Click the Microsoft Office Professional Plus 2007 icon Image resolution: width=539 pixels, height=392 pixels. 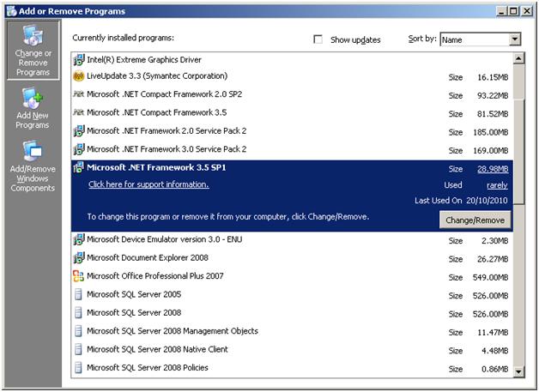[78, 276]
